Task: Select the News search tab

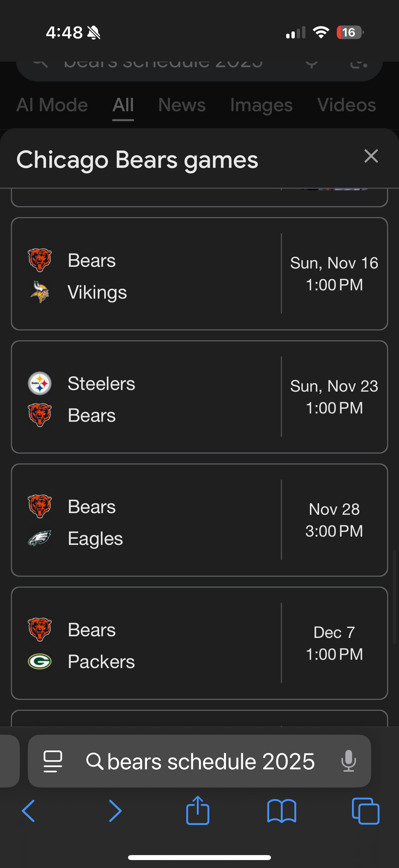Action: [x=182, y=105]
